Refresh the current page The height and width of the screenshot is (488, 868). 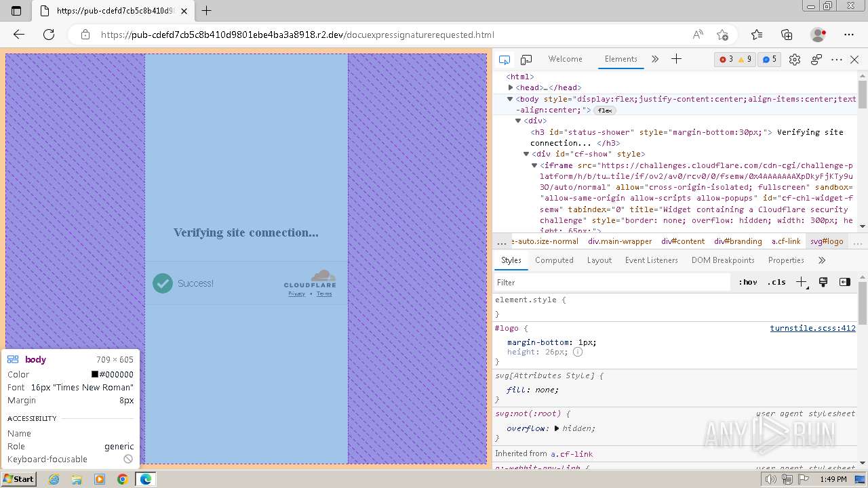pyautogui.click(x=49, y=35)
